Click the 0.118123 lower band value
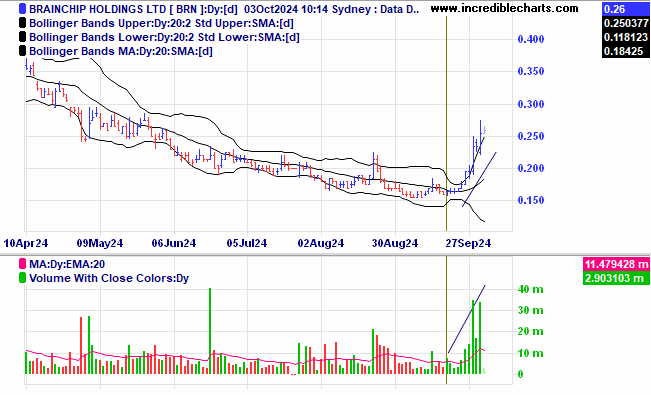 (626, 37)
